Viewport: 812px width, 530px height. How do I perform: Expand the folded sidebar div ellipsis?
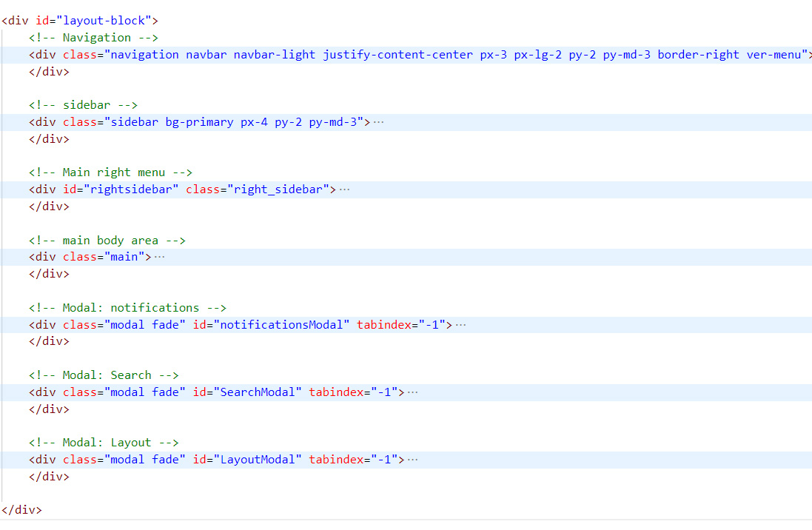379,122
